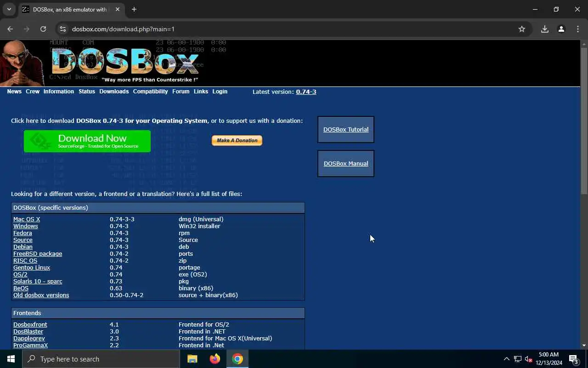Open the Information menu item
The image size is (588, 368).
(x=59, y=92)
